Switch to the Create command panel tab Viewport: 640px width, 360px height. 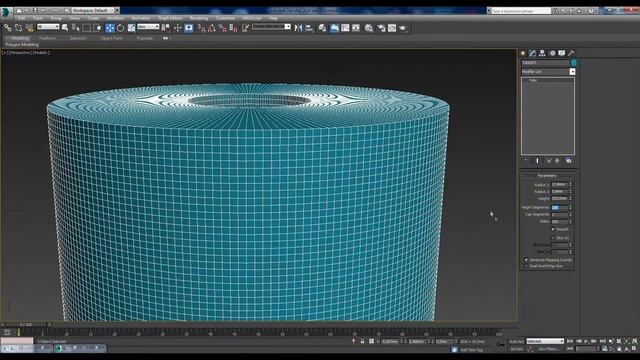point(523,53)
